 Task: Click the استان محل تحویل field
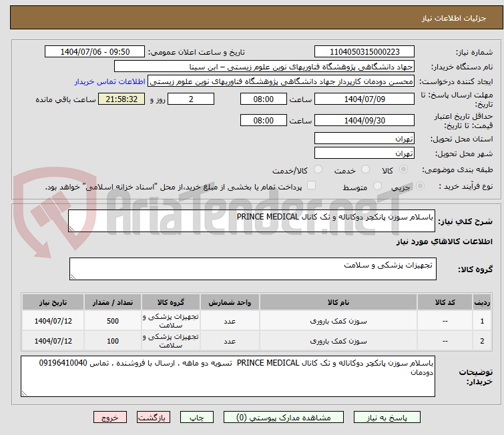[x=364, y=139]
